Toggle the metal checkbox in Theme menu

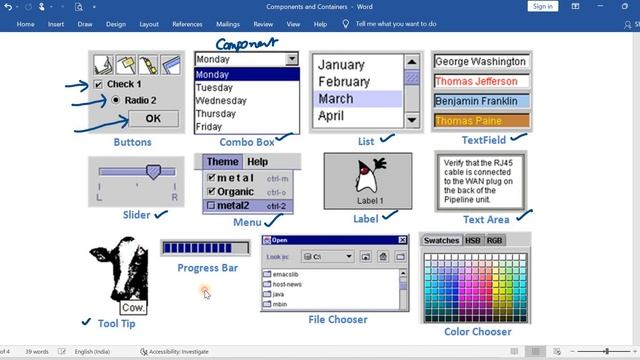point(211,178)
